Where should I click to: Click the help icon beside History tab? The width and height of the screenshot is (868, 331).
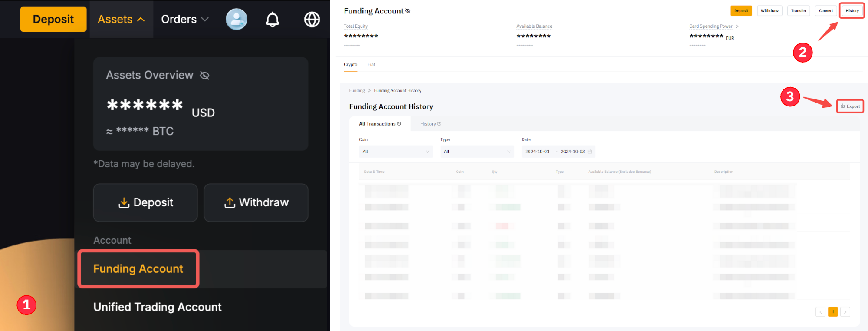click(x=439, y=124)
